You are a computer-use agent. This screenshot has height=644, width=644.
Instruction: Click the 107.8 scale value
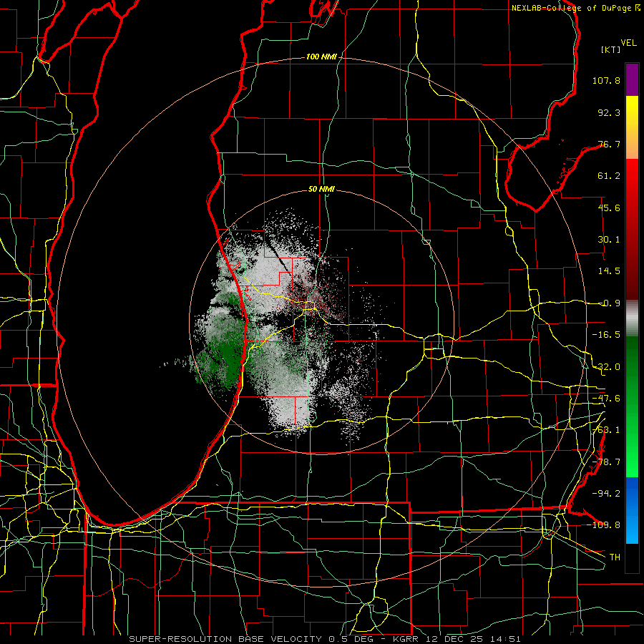pos(606,80)
